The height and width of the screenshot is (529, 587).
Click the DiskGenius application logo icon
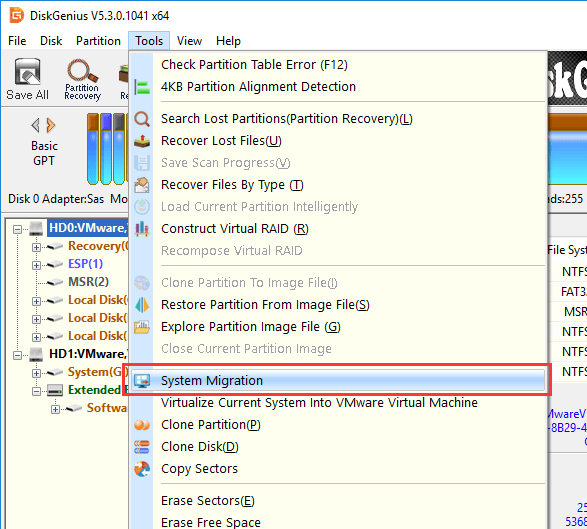click(x=17, y=15)
